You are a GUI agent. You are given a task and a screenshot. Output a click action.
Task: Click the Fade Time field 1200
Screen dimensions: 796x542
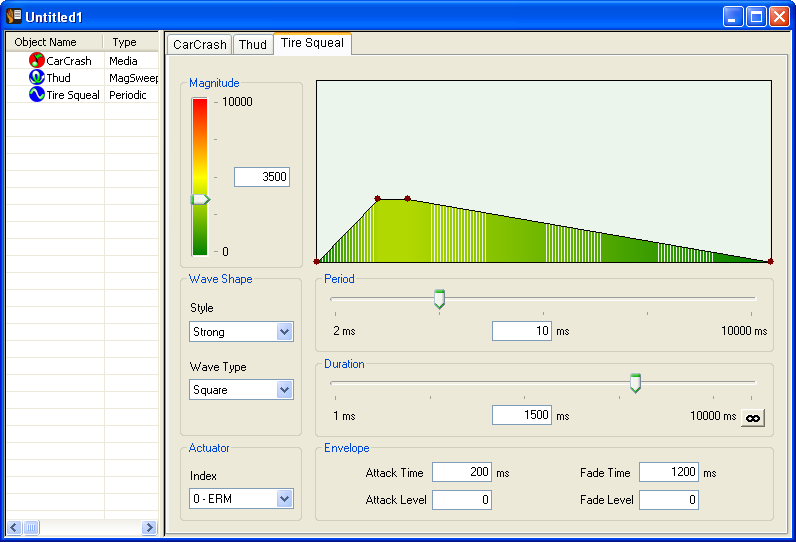[x=669, y=472]
